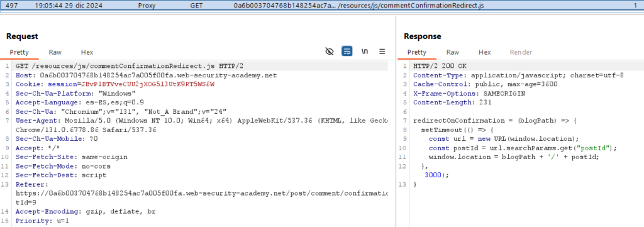644x227 pixels.
Task: Select Raw tab in Response panel
Action: click(x=453, y=52)
